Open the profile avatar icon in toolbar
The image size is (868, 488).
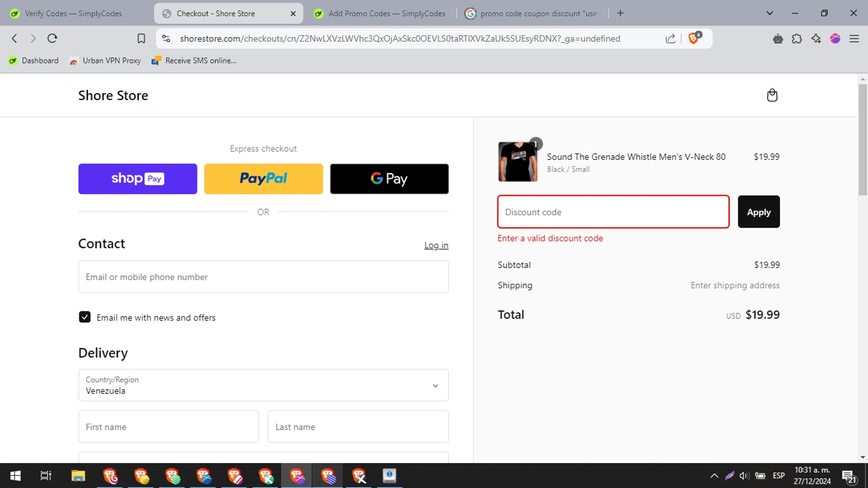(835, 38)
